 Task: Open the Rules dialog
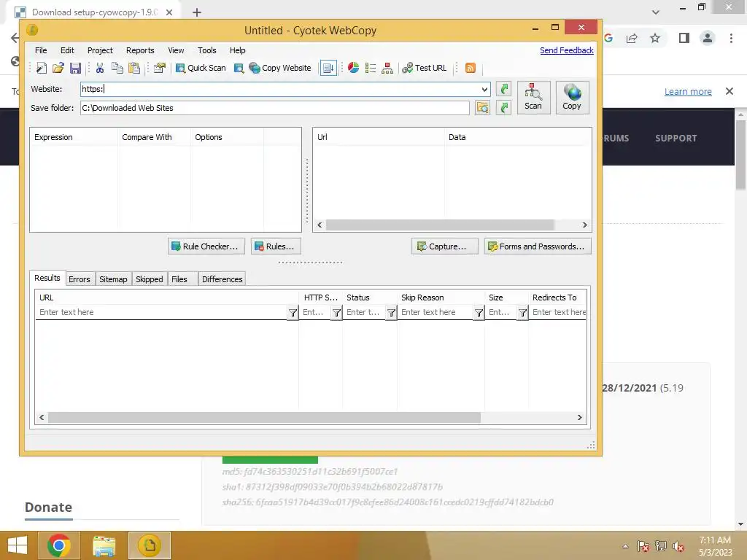coord(276,246)
